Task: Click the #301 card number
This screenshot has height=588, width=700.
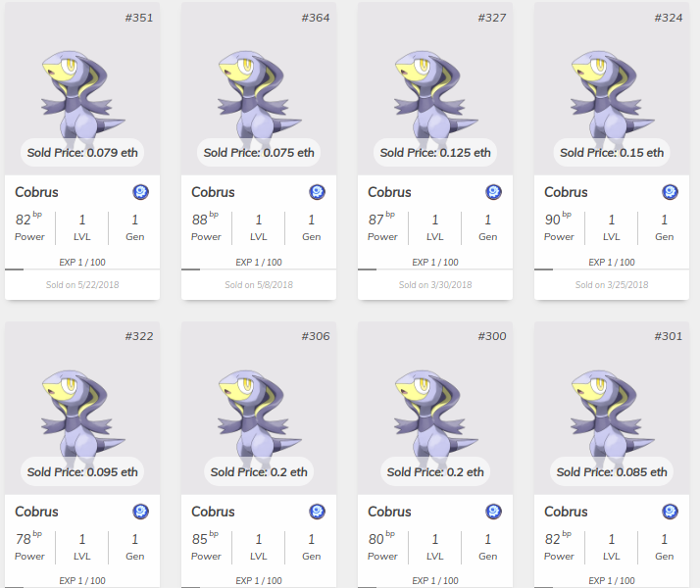Action: [669, 336]
